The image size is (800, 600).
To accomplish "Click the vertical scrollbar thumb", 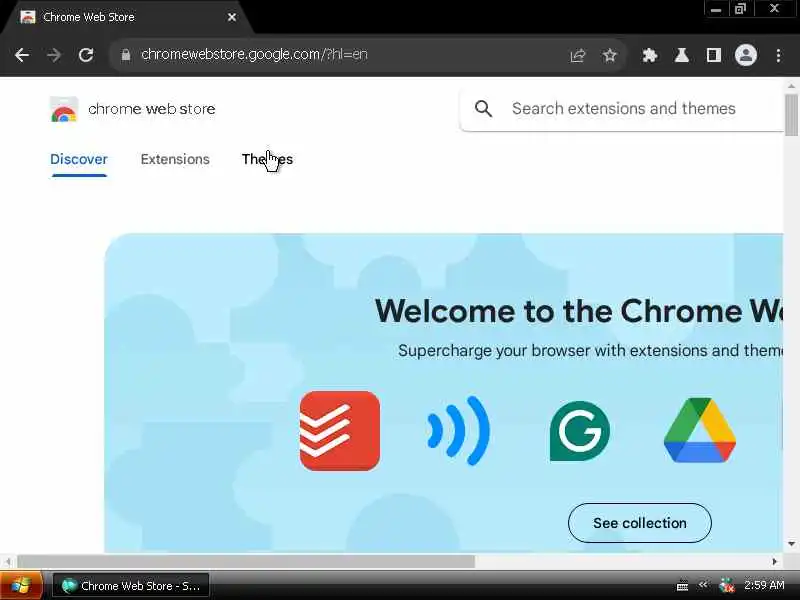I will pyautogui.click(x=791, y=115).
